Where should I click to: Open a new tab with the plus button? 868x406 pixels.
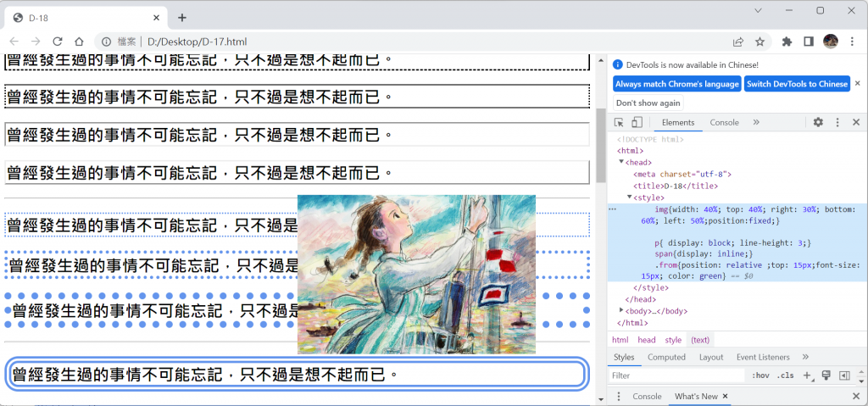(182, 18)
